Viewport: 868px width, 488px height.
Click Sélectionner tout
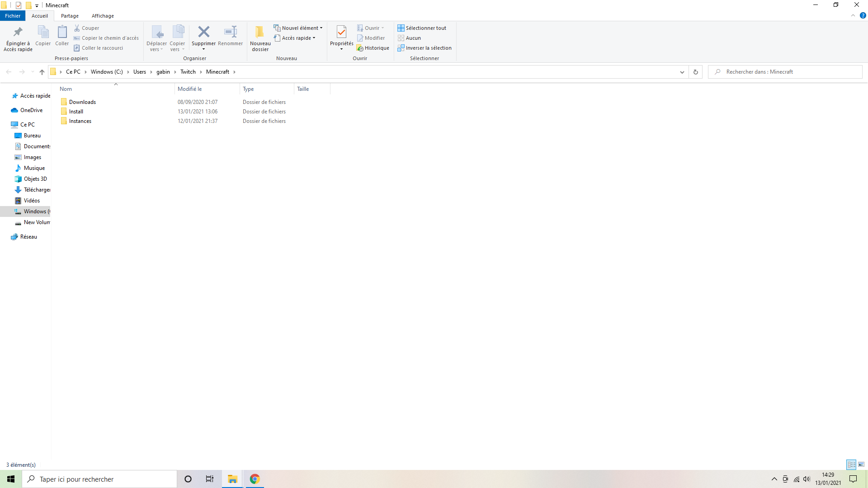[x=422, y=28]
